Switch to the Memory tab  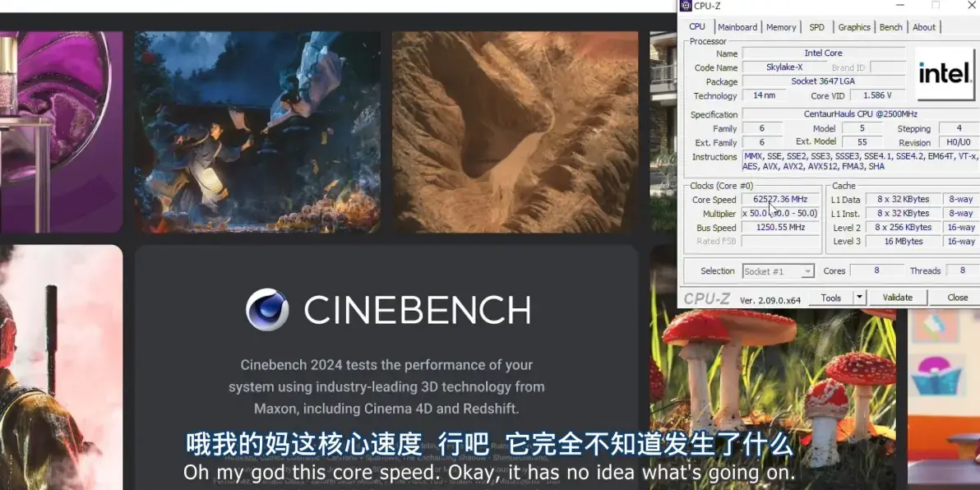pos(780,26)
